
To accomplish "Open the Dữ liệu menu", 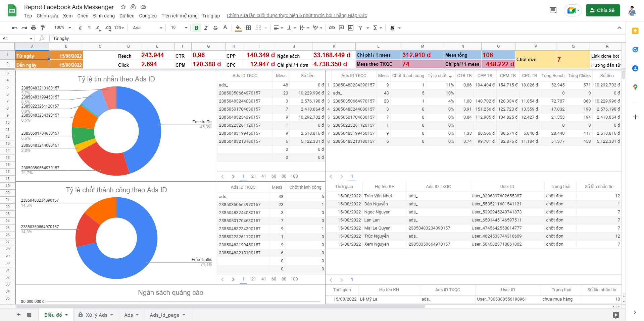I will tap(127, 16).
